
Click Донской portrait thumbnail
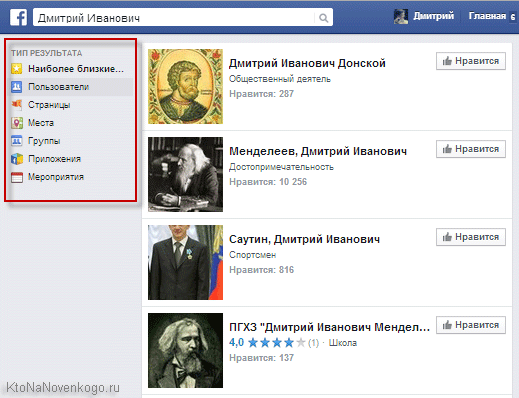pos(185,87)
